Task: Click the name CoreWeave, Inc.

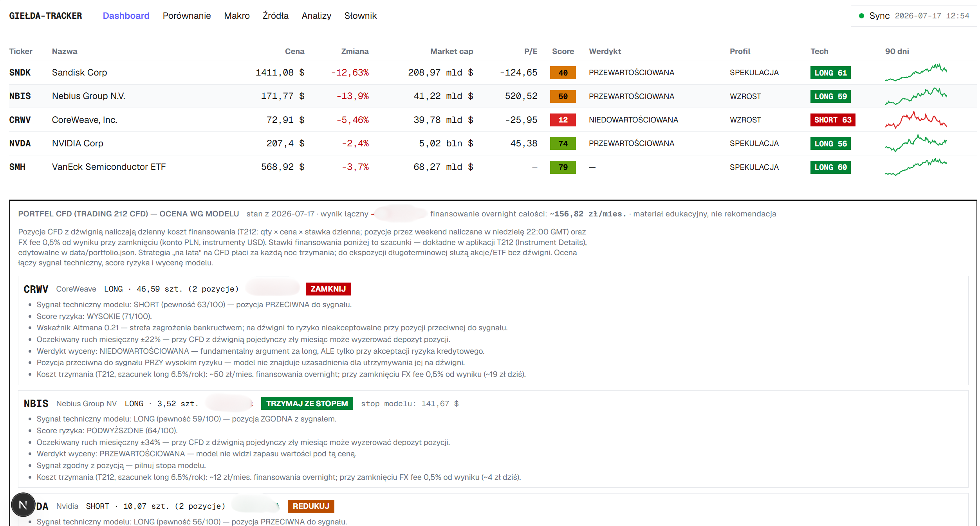Action: (85, 120)
